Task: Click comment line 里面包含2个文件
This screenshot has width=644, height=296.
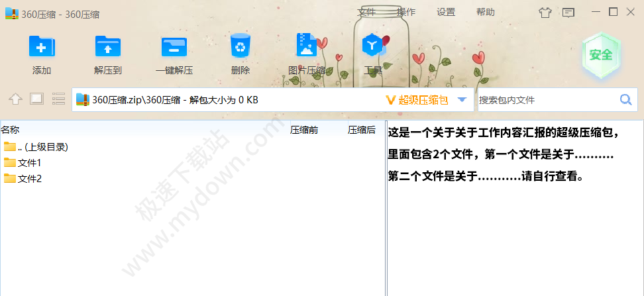Action: [x=501, y=155]
